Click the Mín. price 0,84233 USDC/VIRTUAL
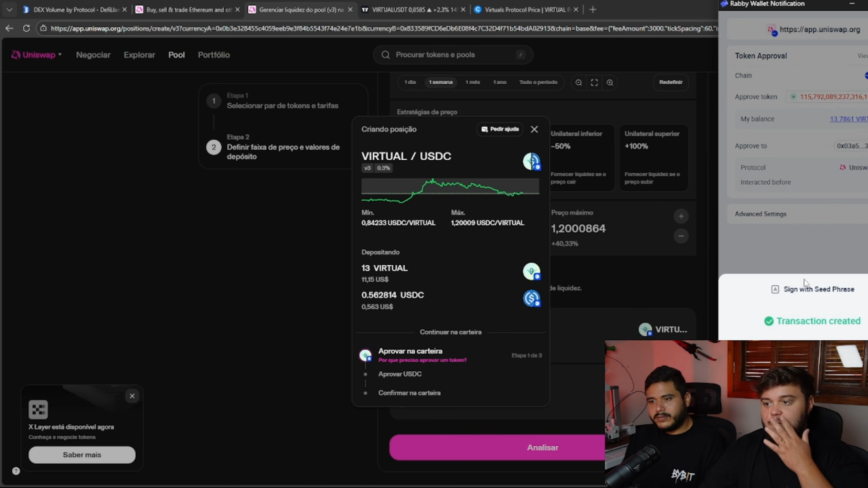868x488 pixels. click(x=398, y=223)
